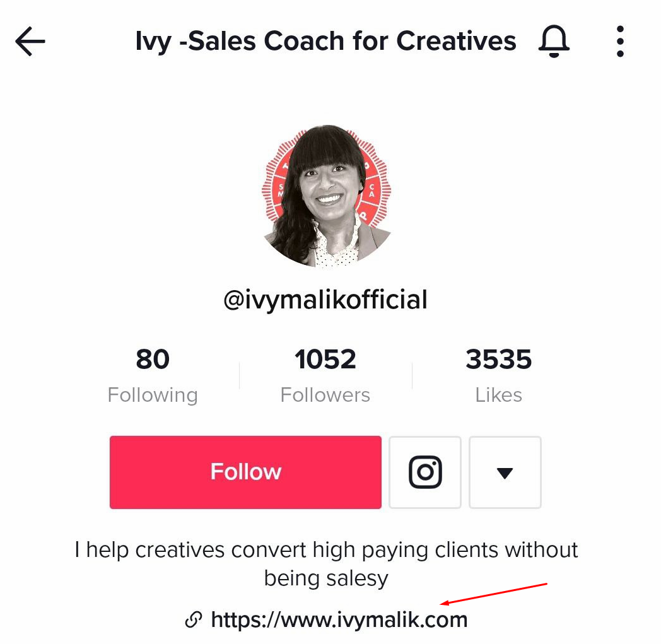The width and height of the screenshot is (661, 644).
Task: Tap the notification bell icon
Action: 554,41
